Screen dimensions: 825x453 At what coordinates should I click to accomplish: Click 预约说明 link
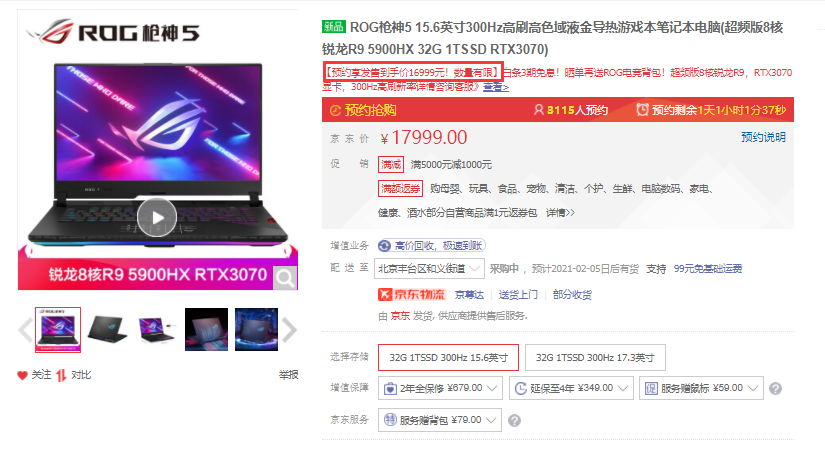[763, 137]
